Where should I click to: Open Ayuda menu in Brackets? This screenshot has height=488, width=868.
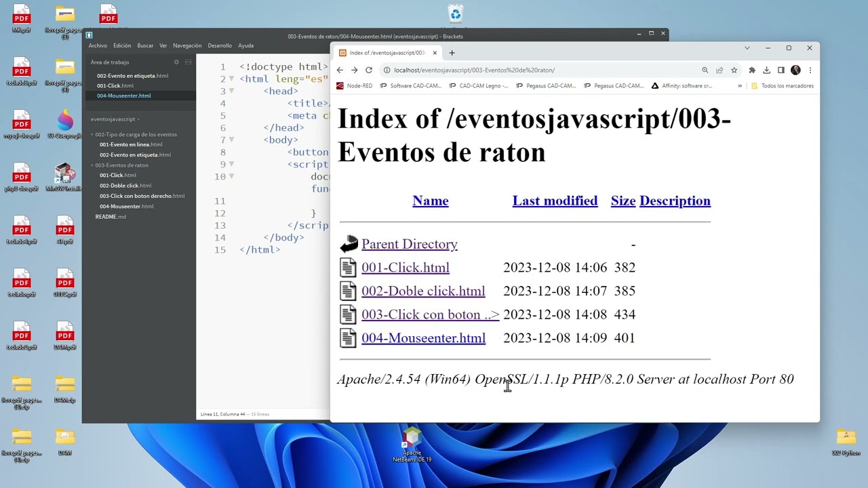(246, 45)
